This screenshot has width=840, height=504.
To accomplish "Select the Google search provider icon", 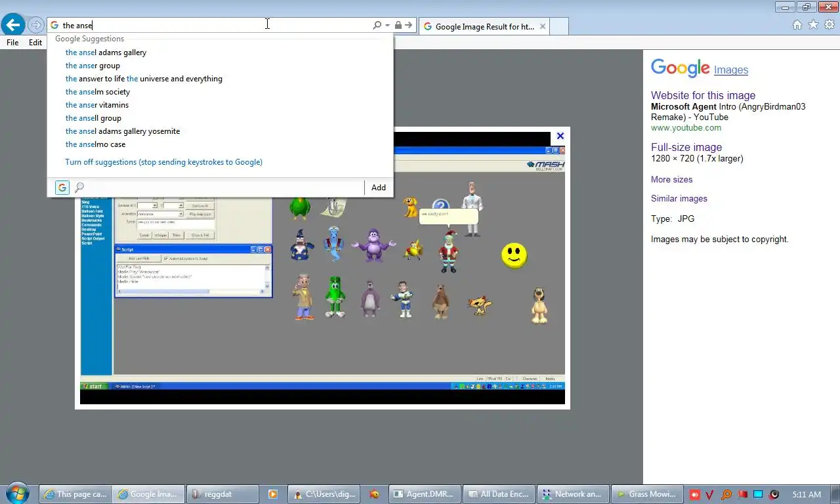I will (x=62, y=188).
